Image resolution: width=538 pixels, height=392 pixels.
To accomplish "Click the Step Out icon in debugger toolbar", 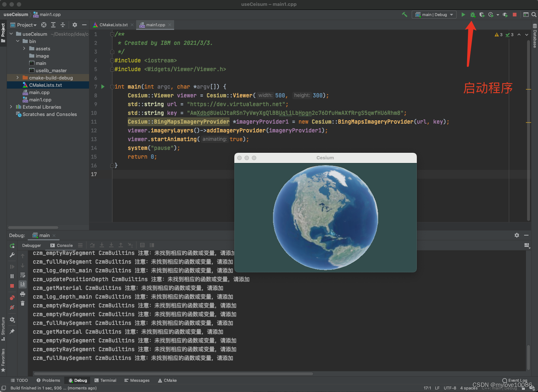I will pyautogui.click(x=121, y=245).
